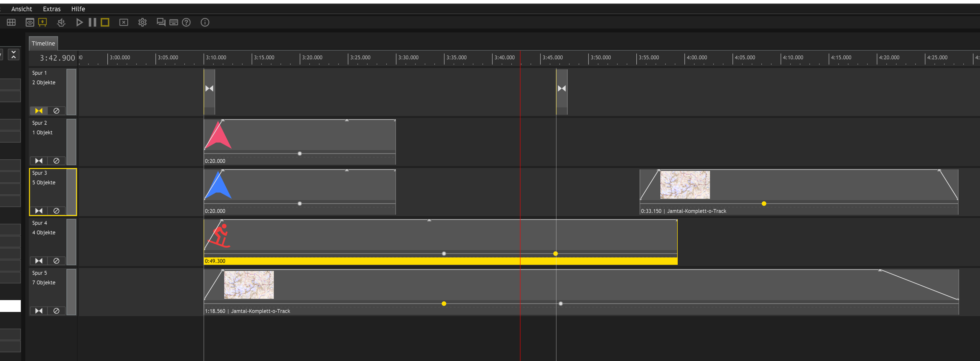Open the Extras menu
980x361 pixels.
[52, 9]
